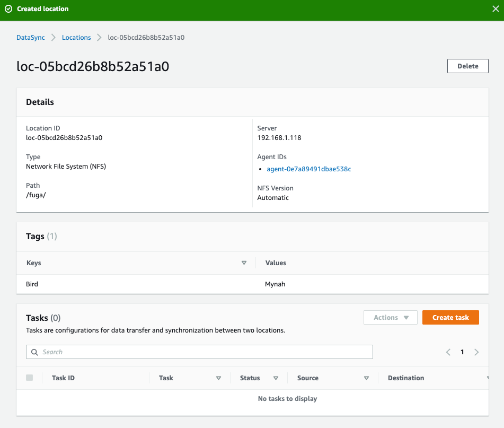Viewport: 504px width, 428px height.
Task: Navigate to DataSync via breadcrumb
Action: pyautogui.click(x=30, y=37)
